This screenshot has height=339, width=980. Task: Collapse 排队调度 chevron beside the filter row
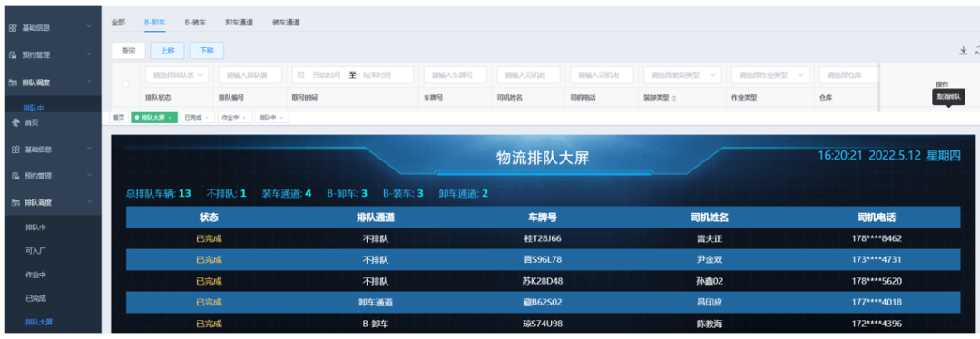point(89,82)
